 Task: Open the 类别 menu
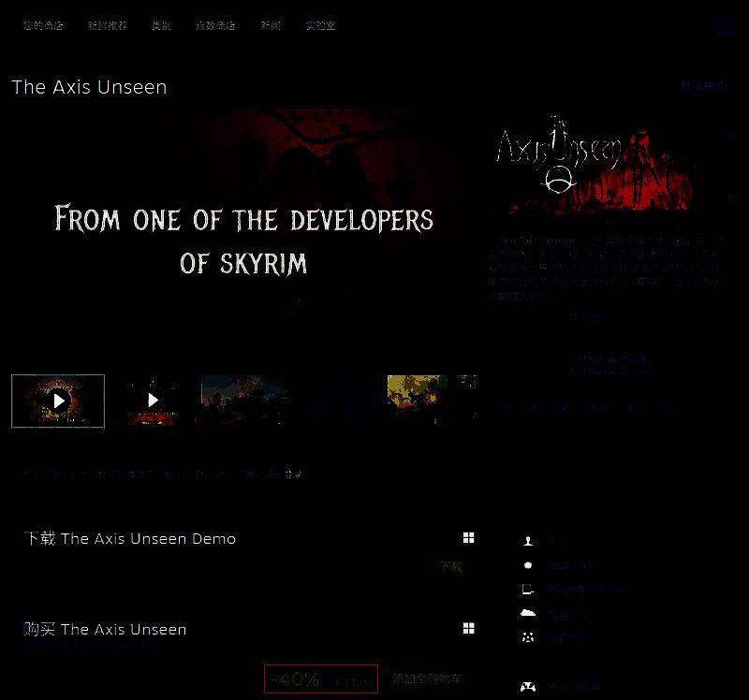click(161, 25)
